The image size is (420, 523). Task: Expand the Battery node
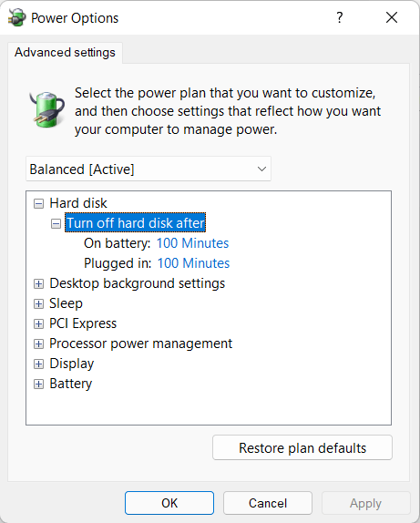click(38, 384)
